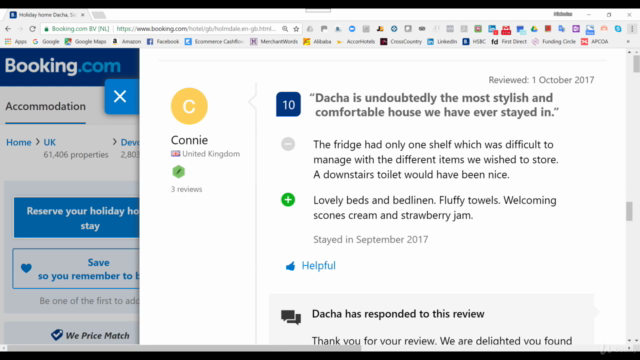Open the Amazon bookmark
The image size is (640, 360).
(x=127, y=42)
